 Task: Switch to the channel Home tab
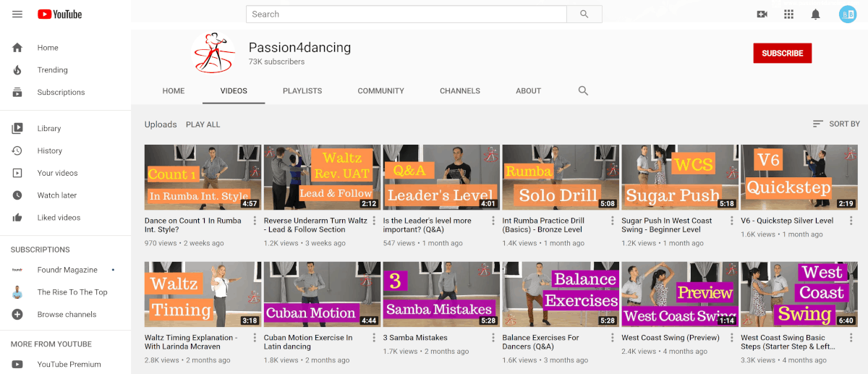point(174,91)
